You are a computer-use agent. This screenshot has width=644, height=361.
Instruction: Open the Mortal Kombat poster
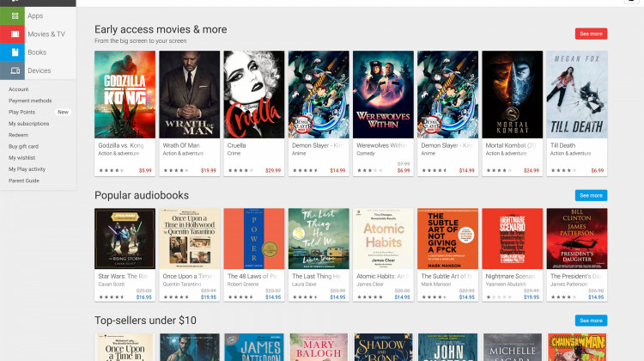tap(512, 95)
